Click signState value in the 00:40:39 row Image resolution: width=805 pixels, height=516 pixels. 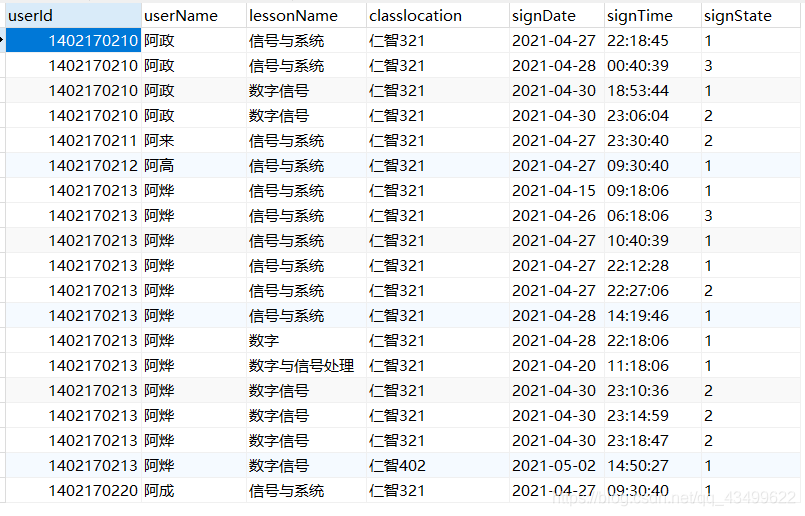pos(751,66)
